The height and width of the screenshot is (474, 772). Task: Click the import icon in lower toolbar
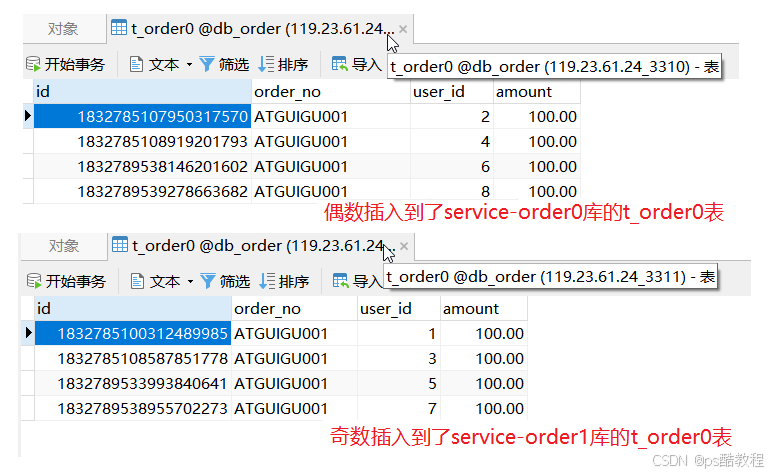(341, 281)
